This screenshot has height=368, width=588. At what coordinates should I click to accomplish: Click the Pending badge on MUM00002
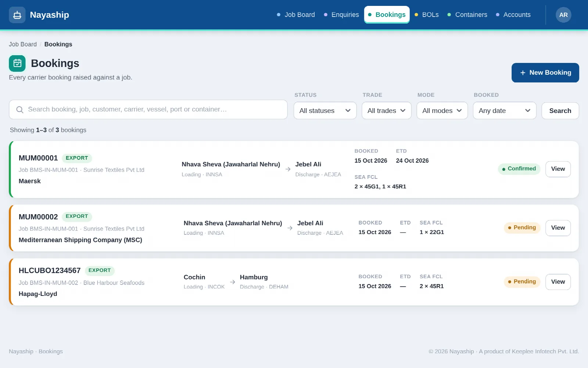(522, 228)
